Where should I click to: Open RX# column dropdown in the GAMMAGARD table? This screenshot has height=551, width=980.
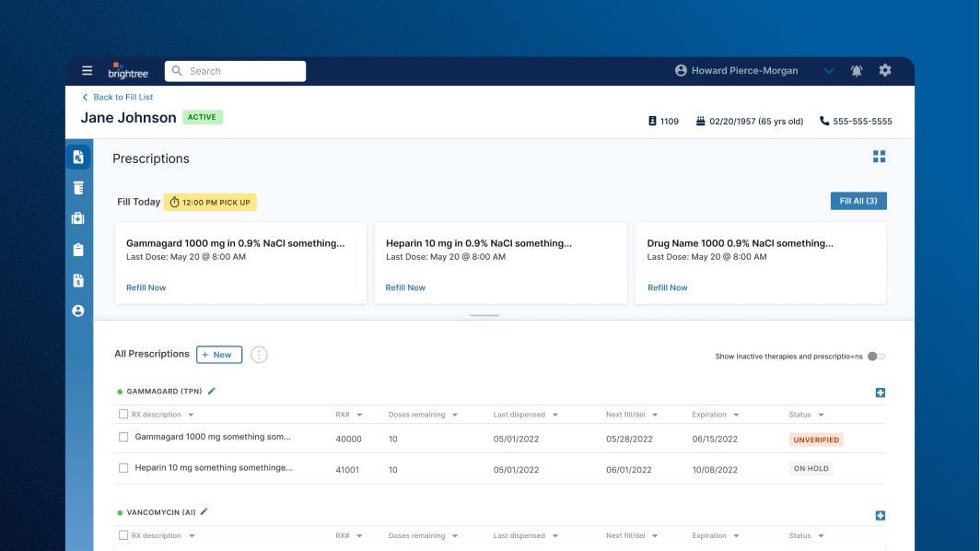pyautogui.click(x=359, y=415)
